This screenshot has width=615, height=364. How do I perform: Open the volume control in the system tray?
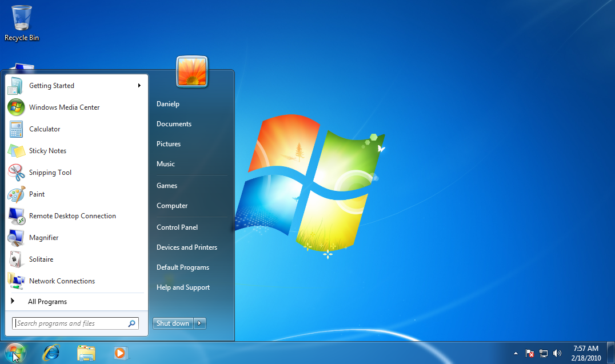pos(557,353)
